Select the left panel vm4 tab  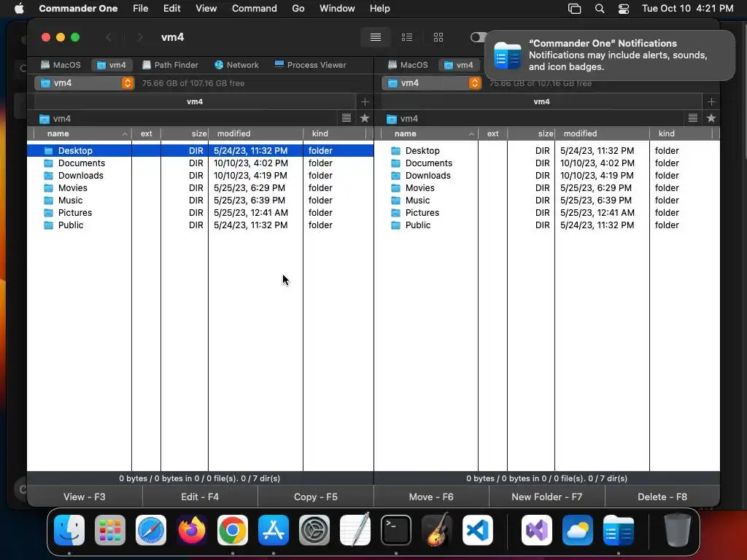tap(194, 101)
